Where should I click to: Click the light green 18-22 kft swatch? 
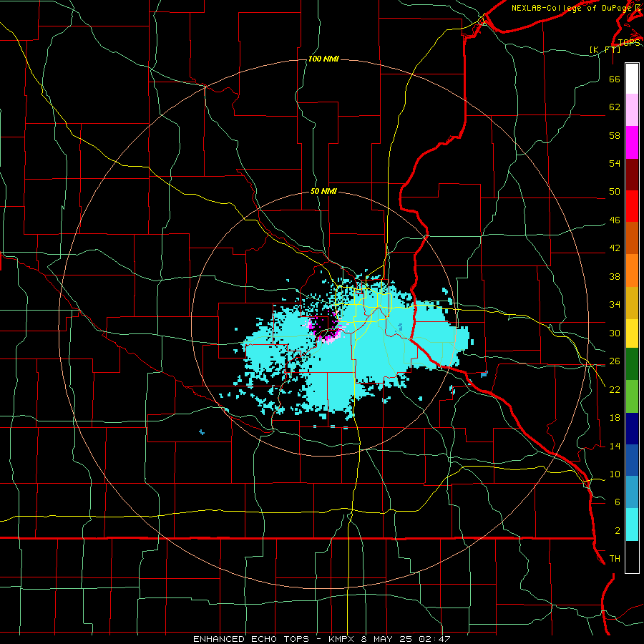point(632,396)
